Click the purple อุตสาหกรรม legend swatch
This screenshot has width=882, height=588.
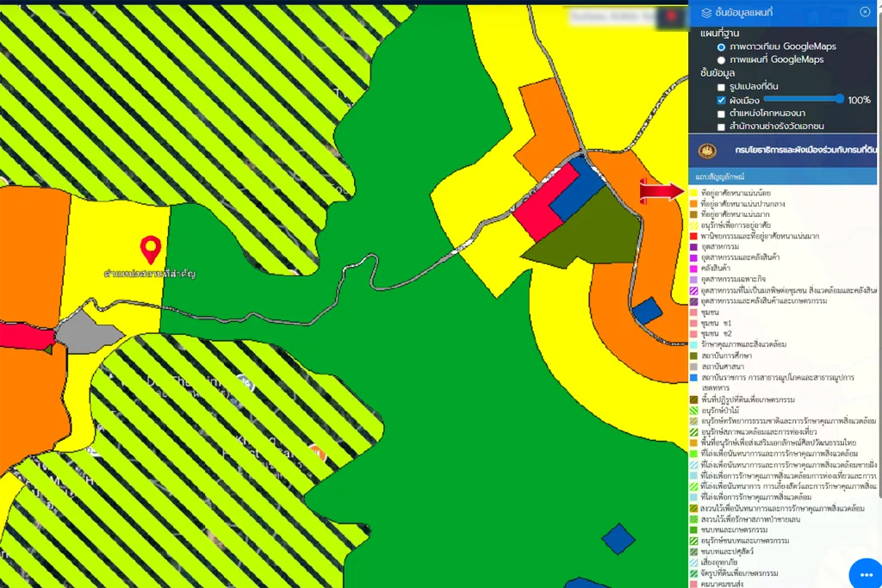(x=693, y=246)
